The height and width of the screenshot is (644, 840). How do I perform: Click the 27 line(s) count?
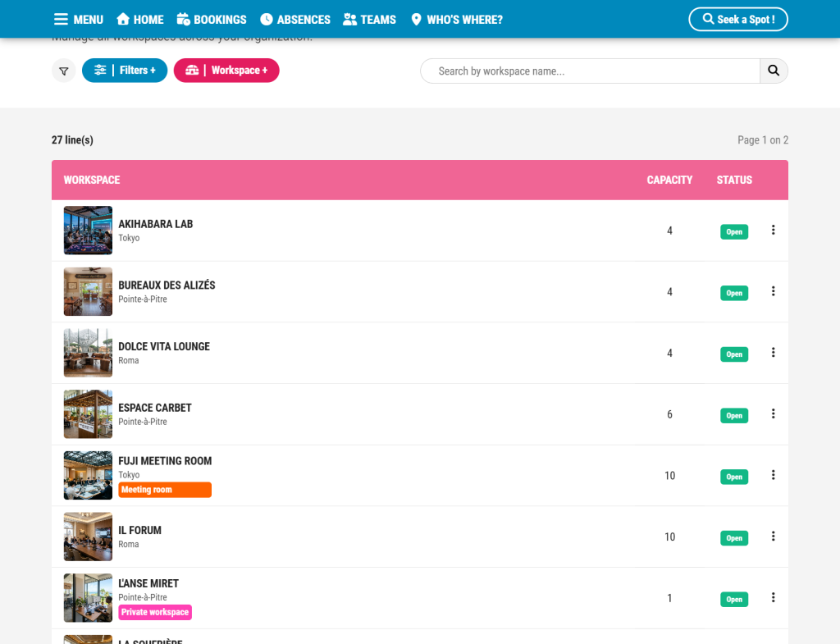[72, 139]
